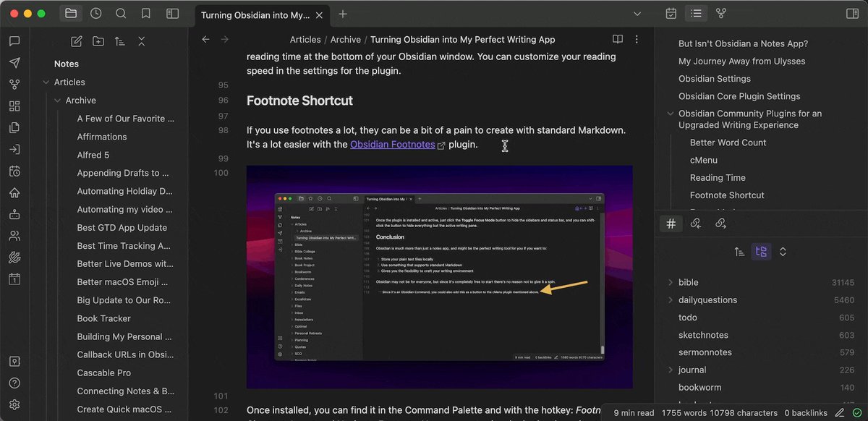Screen dimensions: 868x421
Task: Change tag pane sort order
Action: 739,252
